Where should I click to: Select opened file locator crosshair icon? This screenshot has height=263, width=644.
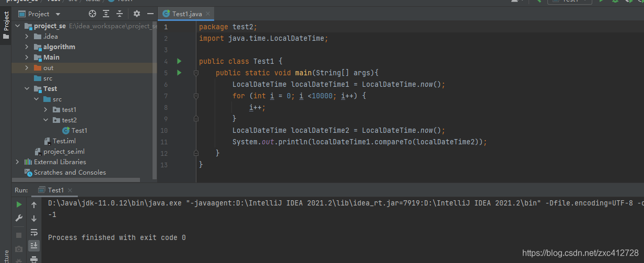point(92,14)
